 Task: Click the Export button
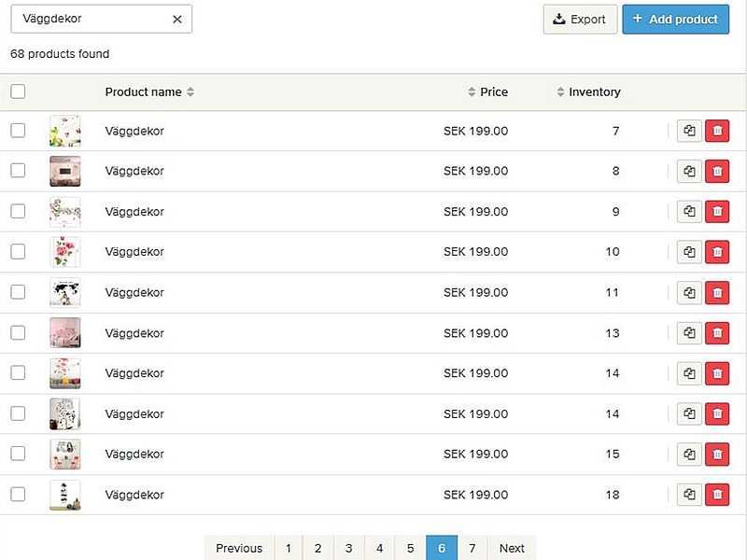pyautogui.click(x=580, y=20)
